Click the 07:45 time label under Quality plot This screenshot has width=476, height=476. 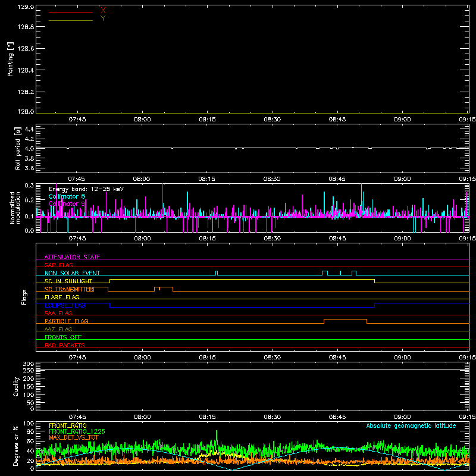(77, 417)
